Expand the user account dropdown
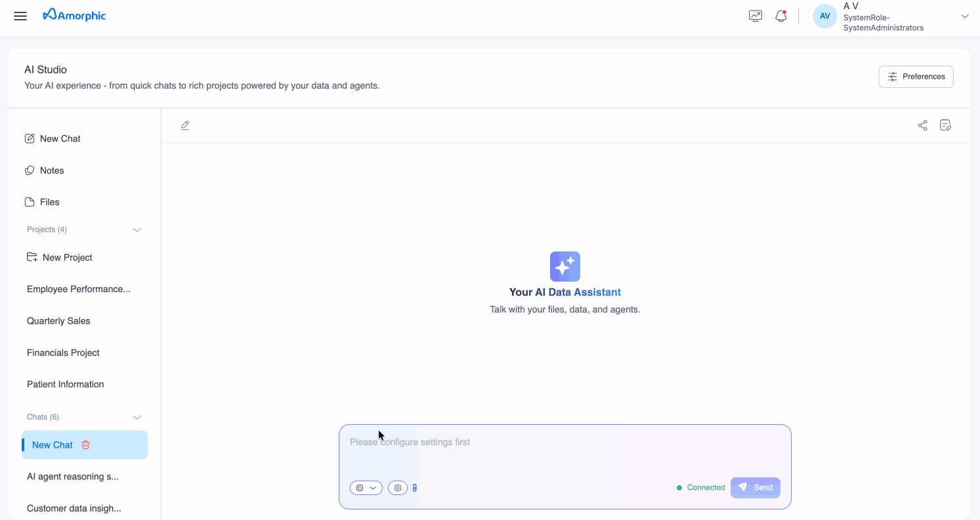 point(964,15)
